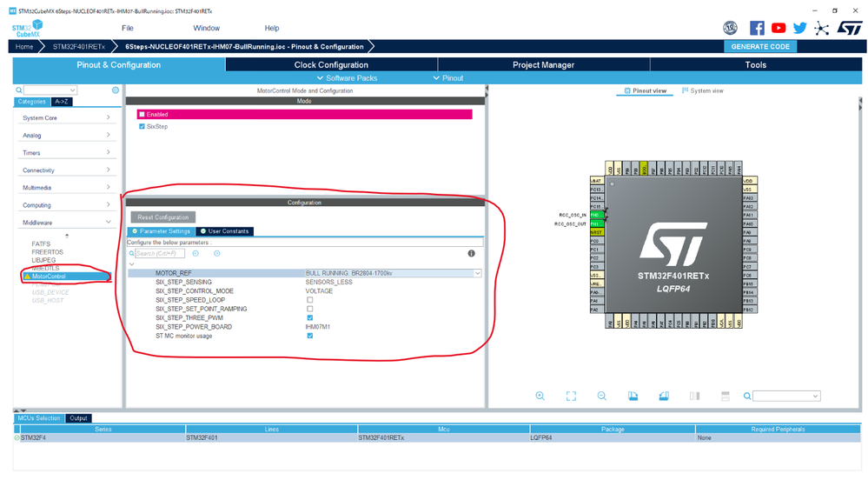Open File menu

[128, 28]
